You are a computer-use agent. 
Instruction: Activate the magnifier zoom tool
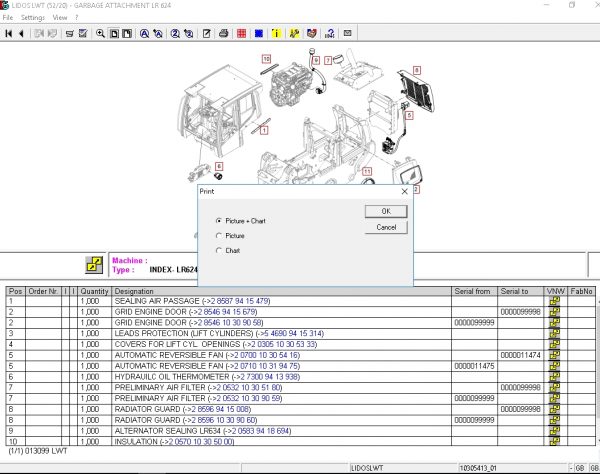pyautogui.click(x=100, y=34)
